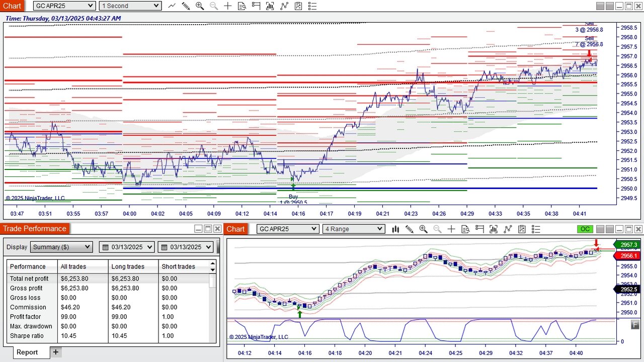
Task: Select the Total net profit row label
Action: [29, 279]
